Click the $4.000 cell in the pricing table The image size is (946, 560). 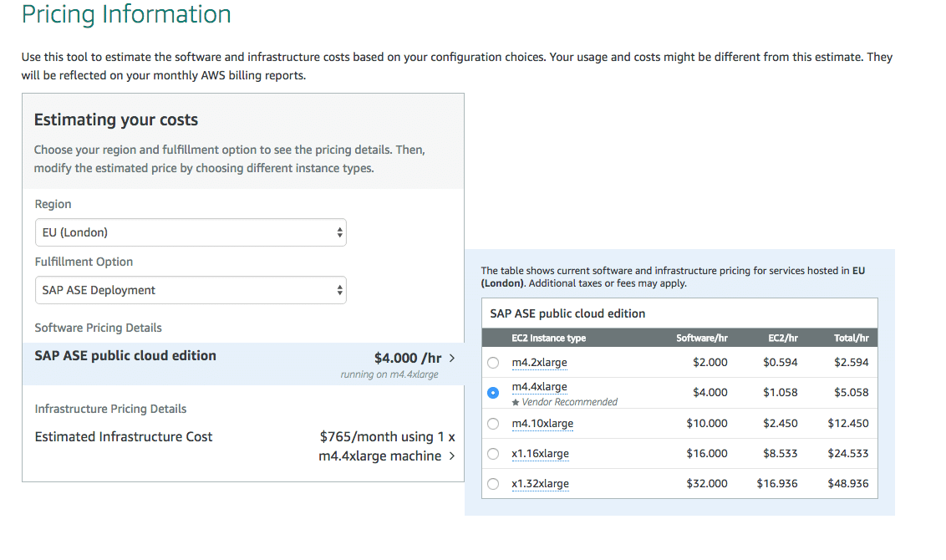(x=710, y=392)
